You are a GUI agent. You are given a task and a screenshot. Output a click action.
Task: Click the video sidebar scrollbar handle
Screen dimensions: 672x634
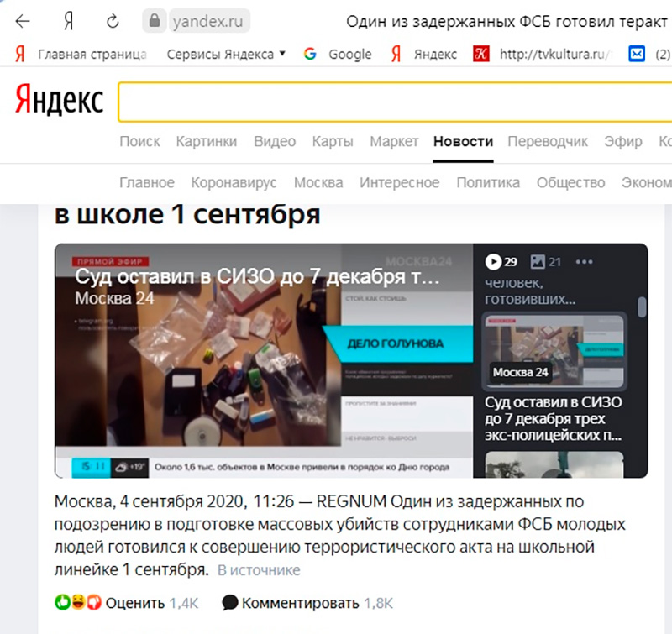click(641, 307)
